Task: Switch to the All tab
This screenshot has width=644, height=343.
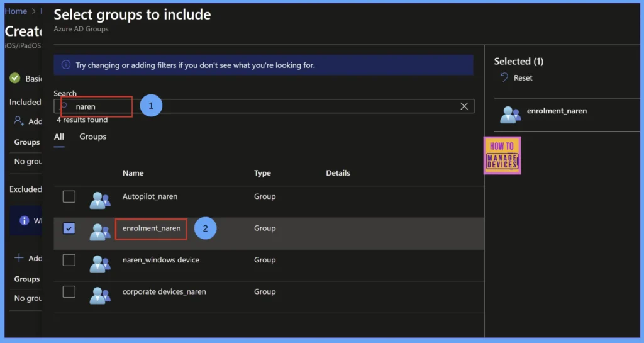Action: 59,137
